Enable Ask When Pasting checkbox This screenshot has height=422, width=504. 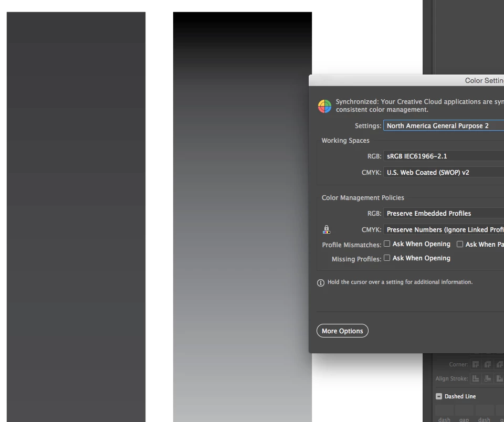[x=460, y=244]
